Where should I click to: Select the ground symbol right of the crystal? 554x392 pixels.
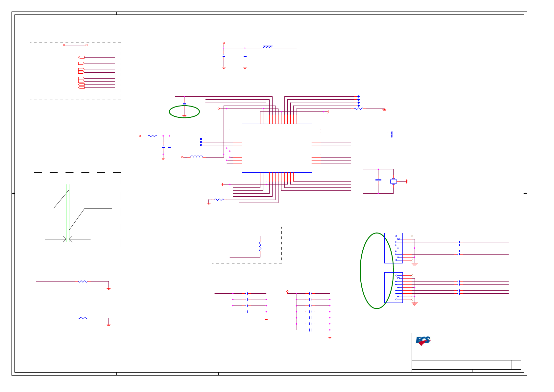point(407,181)
